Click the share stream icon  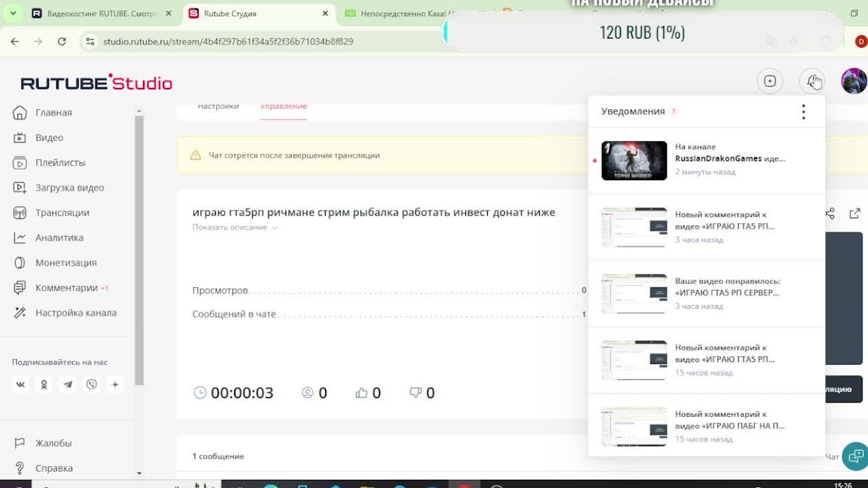pyautogui.click(x=830, y=213)
